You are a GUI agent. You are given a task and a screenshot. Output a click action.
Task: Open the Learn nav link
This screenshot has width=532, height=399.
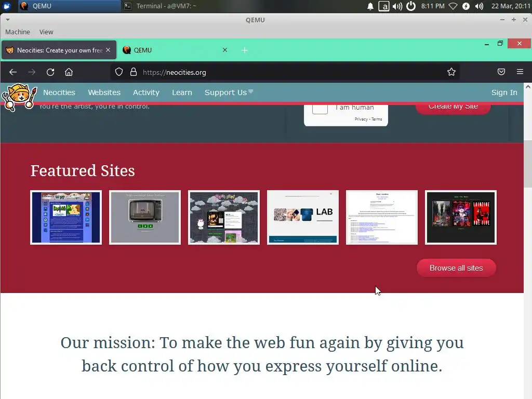coord(182,92)
